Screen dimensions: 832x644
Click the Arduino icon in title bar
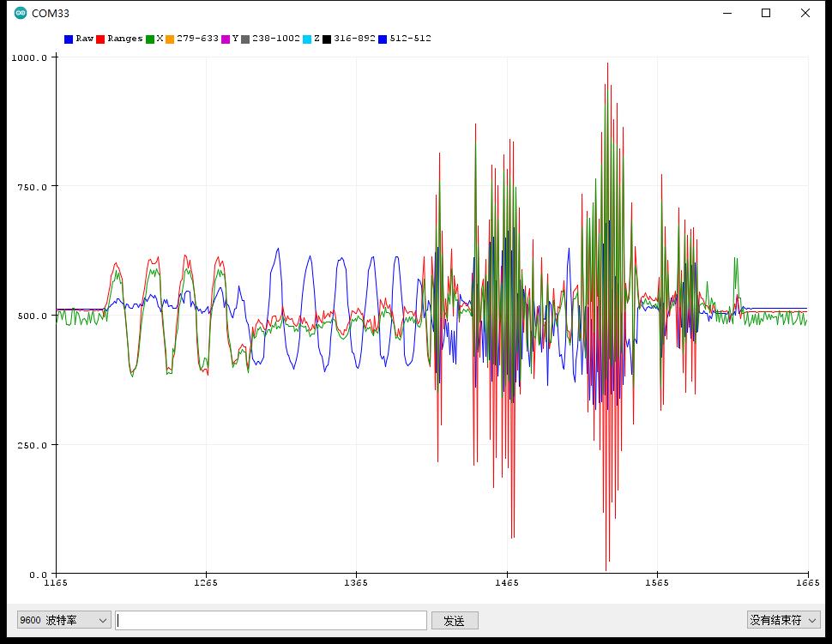[21, 13]
